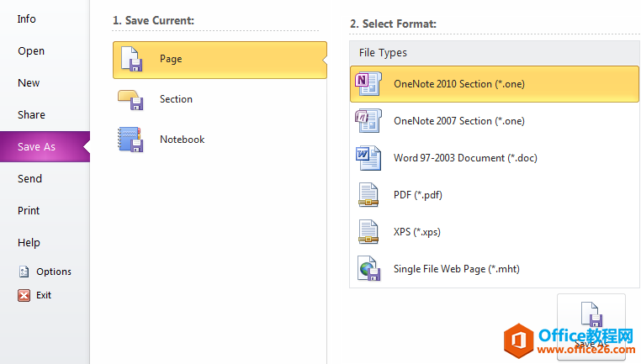Click the Save As button
The image size is (641, 364).
(x=591, y=324)
